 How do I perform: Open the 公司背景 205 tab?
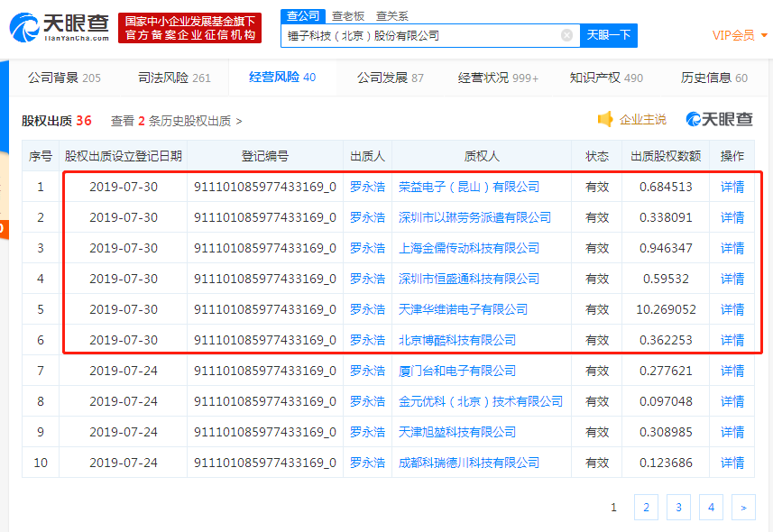[64, 78]
